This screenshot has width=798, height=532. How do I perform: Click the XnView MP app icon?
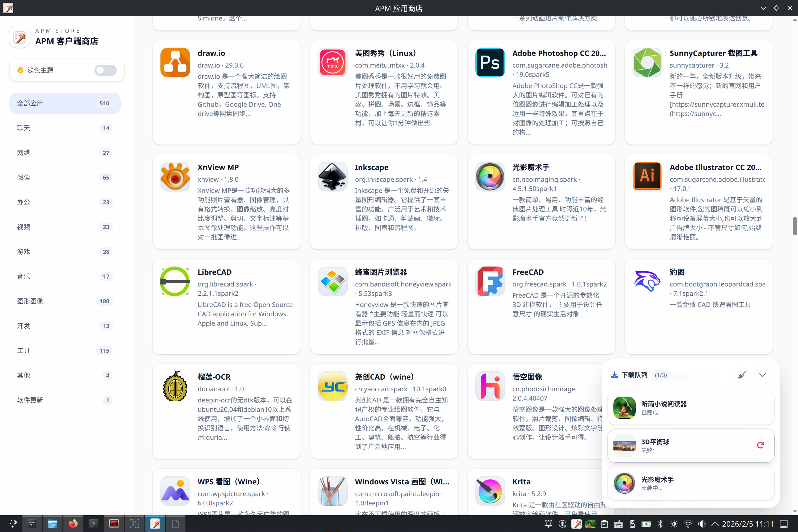(x=175, y=176)
